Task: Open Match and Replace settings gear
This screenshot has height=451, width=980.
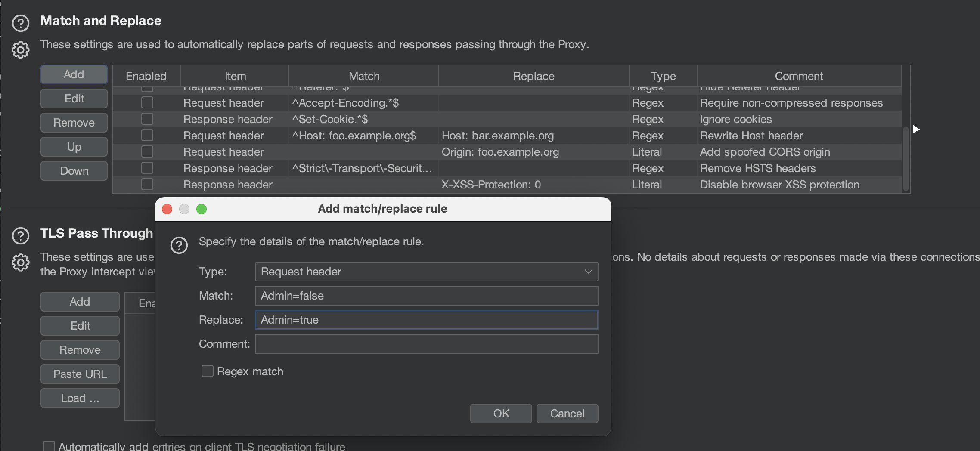Action: tap(20, 50)
